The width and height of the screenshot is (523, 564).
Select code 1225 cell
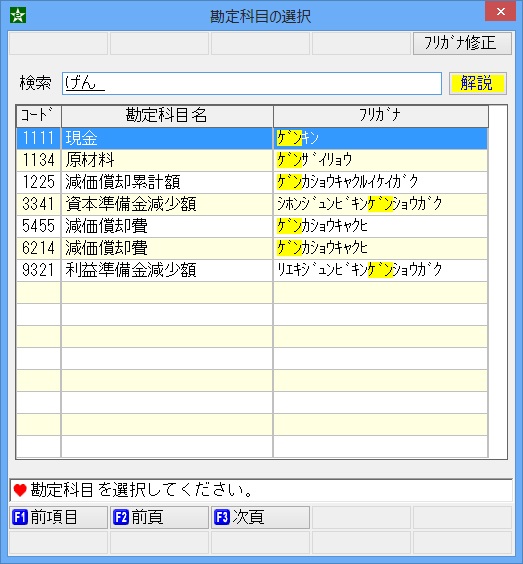pos(38,182)
